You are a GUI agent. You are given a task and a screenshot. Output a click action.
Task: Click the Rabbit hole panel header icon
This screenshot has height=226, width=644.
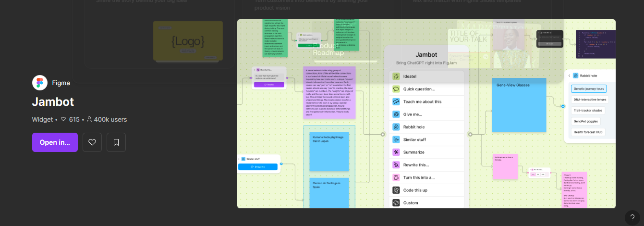tap(575, 75)
